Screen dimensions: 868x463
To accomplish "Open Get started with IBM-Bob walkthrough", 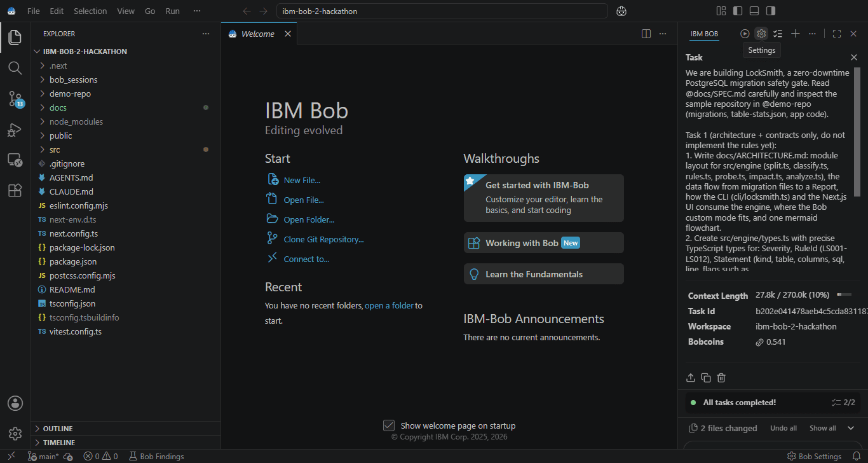I will pyautogui.click(x=544, y=198).
